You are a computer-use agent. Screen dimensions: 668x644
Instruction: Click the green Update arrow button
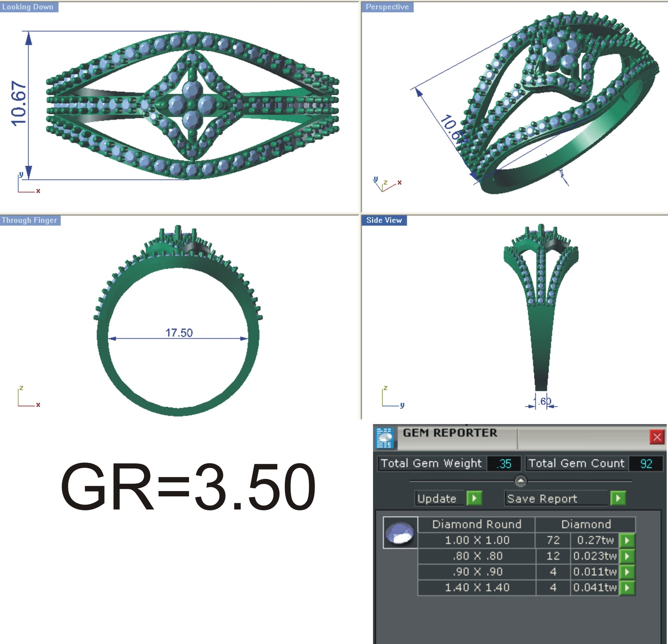point(474,498)
